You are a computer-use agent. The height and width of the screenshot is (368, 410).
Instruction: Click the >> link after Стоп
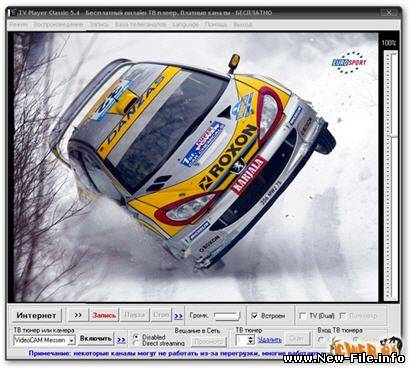coord(179,316)
